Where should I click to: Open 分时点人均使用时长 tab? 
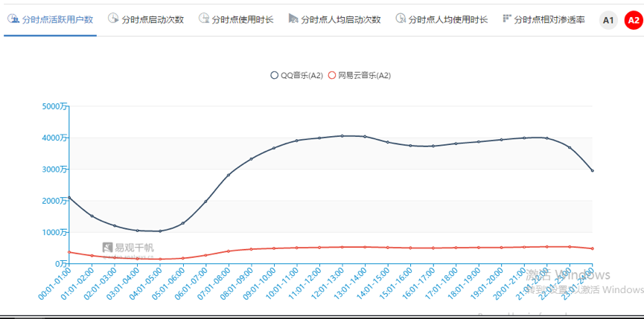pyautogui.click(x=442, y=19)
